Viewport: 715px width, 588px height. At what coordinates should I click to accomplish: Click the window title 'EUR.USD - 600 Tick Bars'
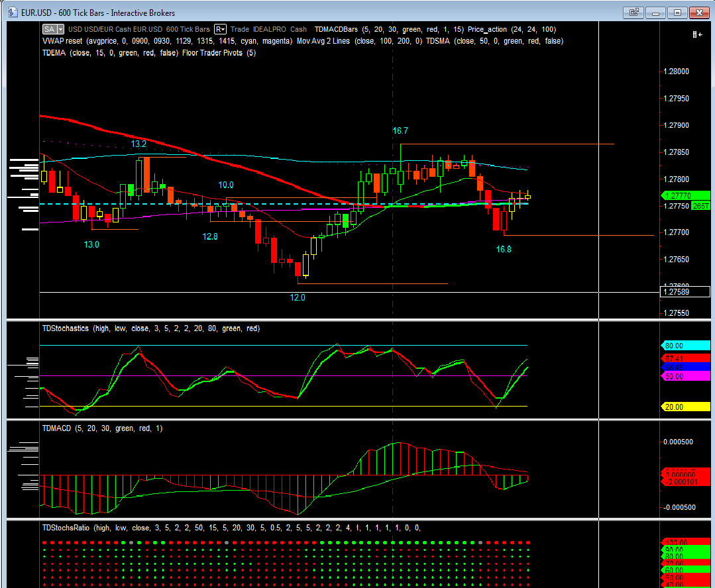click(x=62, y=13)
